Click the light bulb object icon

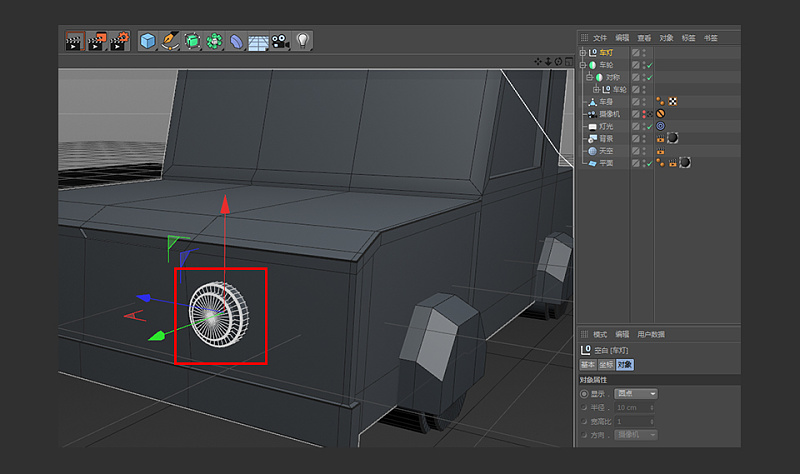[x=303, y=41]
